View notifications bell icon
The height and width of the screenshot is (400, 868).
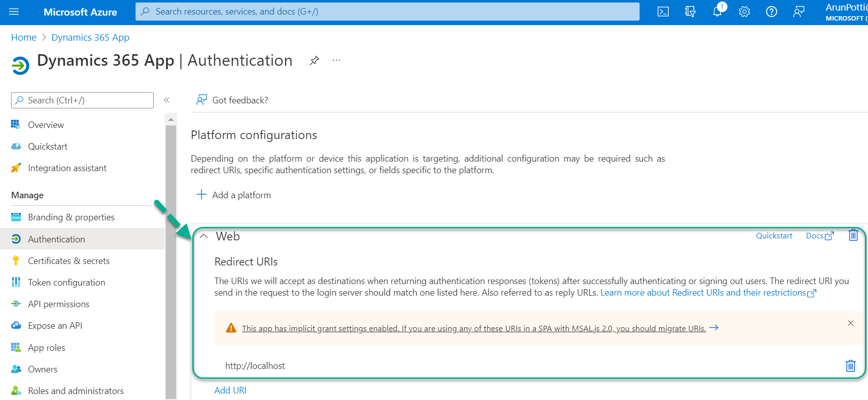click(x=717, y=12)
